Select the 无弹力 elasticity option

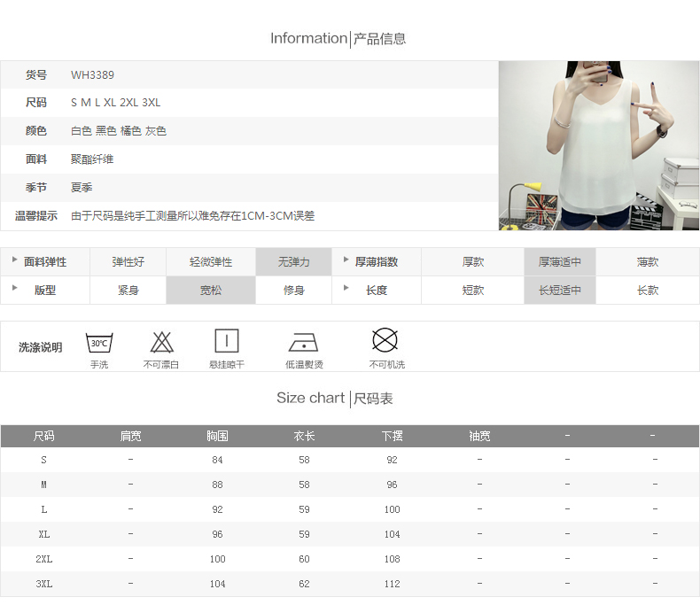[293, 262]
